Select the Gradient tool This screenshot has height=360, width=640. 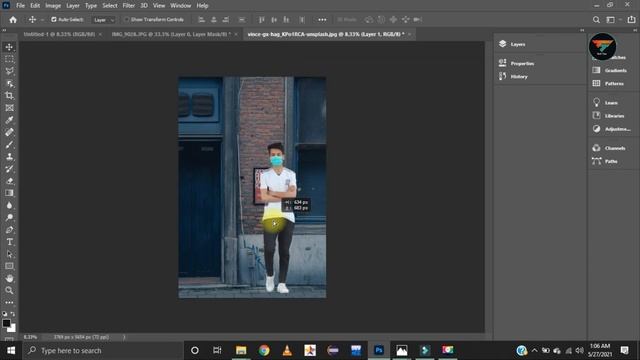tap(9, 193)
